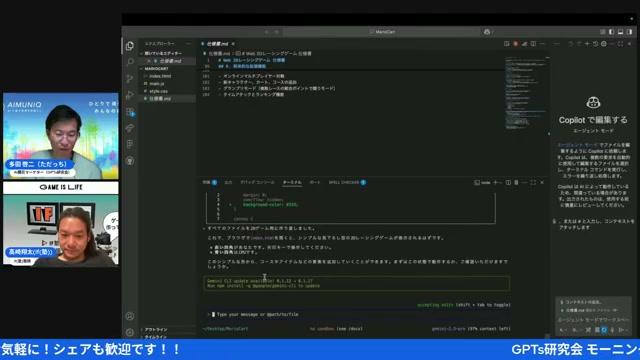The height and width of the screenshot is (360, 640).
Task: Click the エージェント モード link in Copilot
Action: 577,145
